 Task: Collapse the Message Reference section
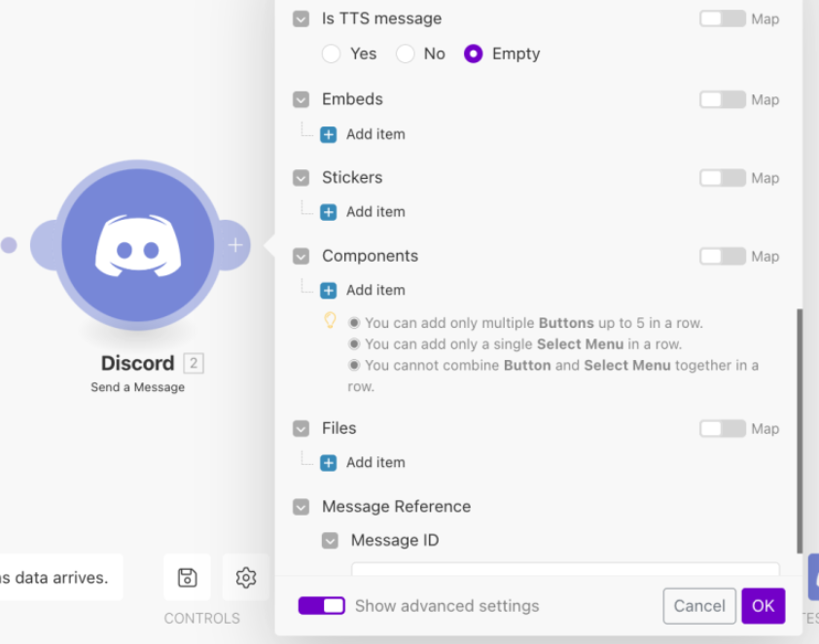(x=301, y=507)
